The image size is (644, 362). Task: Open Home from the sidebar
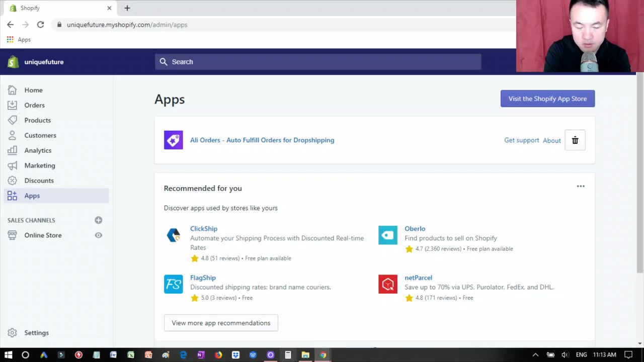[x=33, y=90]
